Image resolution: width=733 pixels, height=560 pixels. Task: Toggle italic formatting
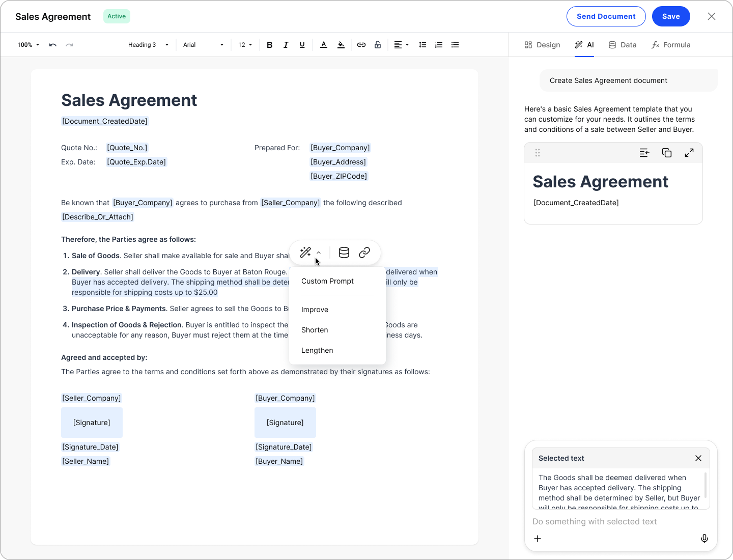coord(286,45)
